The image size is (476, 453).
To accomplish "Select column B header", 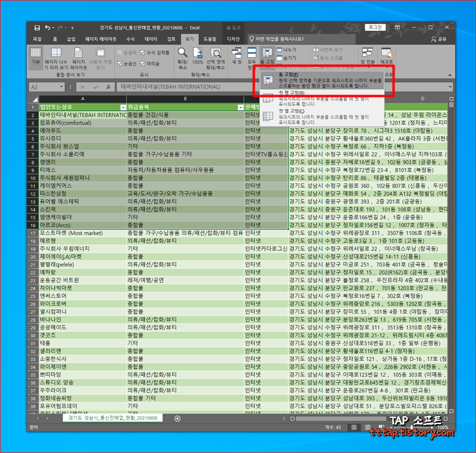I will [185, 99].
